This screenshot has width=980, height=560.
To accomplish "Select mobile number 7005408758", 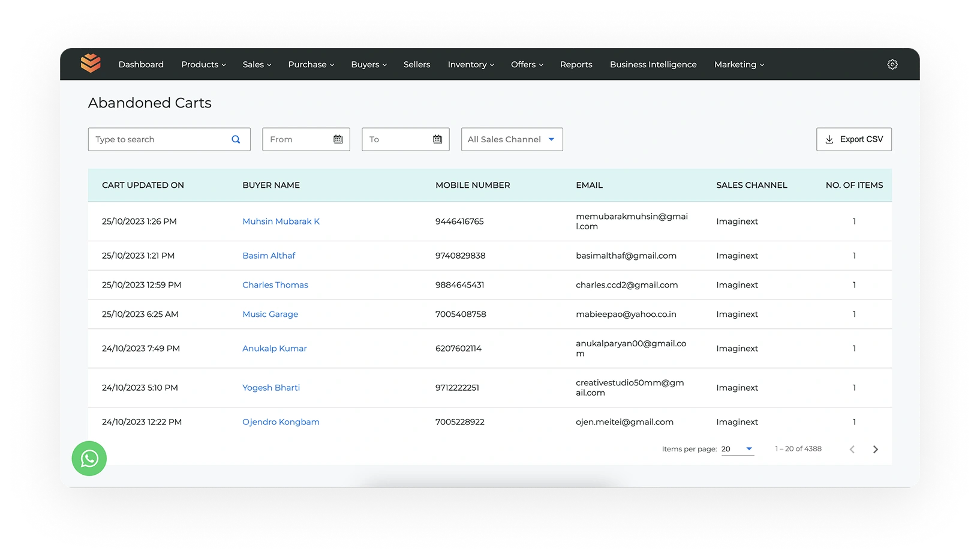I will pyautogui.click(x=461, y=315).
